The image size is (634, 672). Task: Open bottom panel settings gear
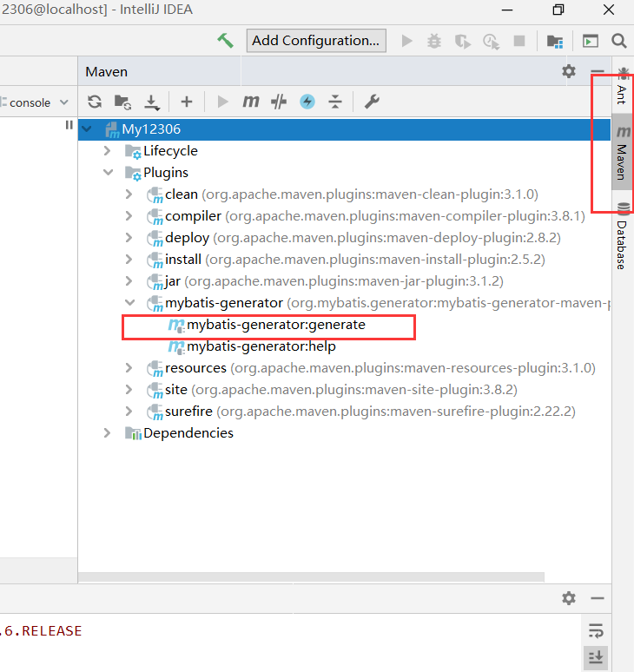point(569,598)
